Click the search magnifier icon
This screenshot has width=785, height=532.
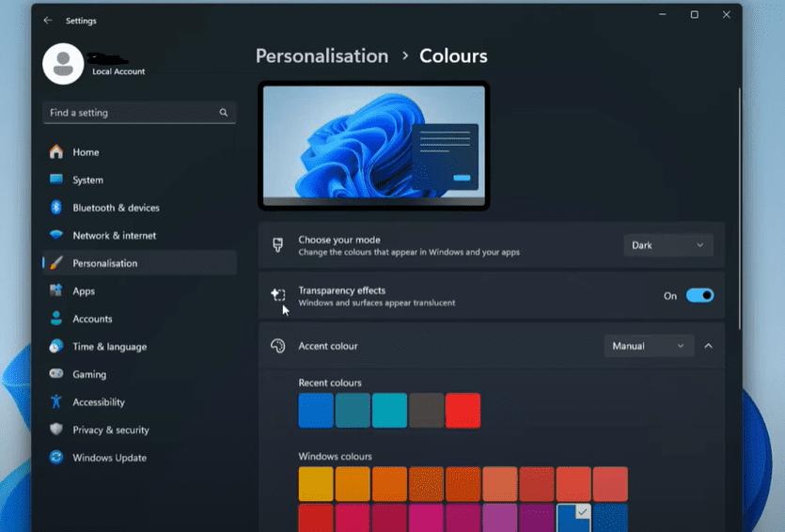pos(224,113)
